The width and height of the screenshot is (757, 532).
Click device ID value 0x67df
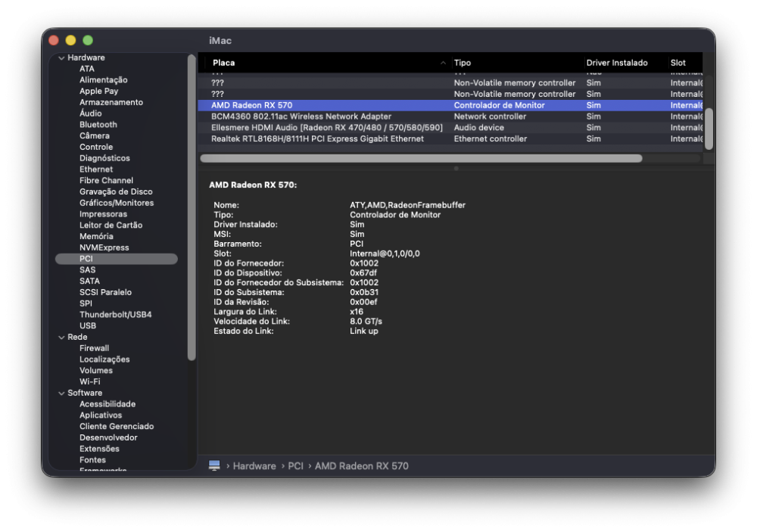tap(363, 272)
